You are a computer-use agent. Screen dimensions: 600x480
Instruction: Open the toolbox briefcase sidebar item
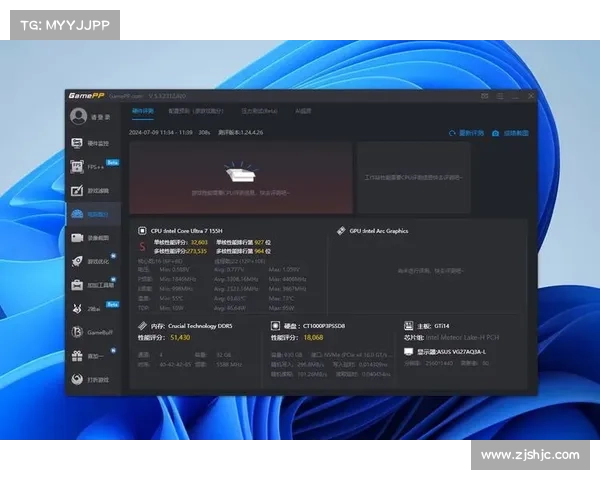click(x=92, y=285)
